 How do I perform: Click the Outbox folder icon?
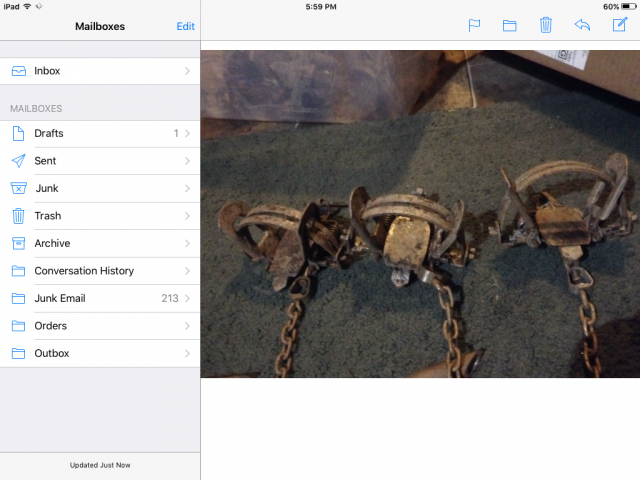pos(18,353)
